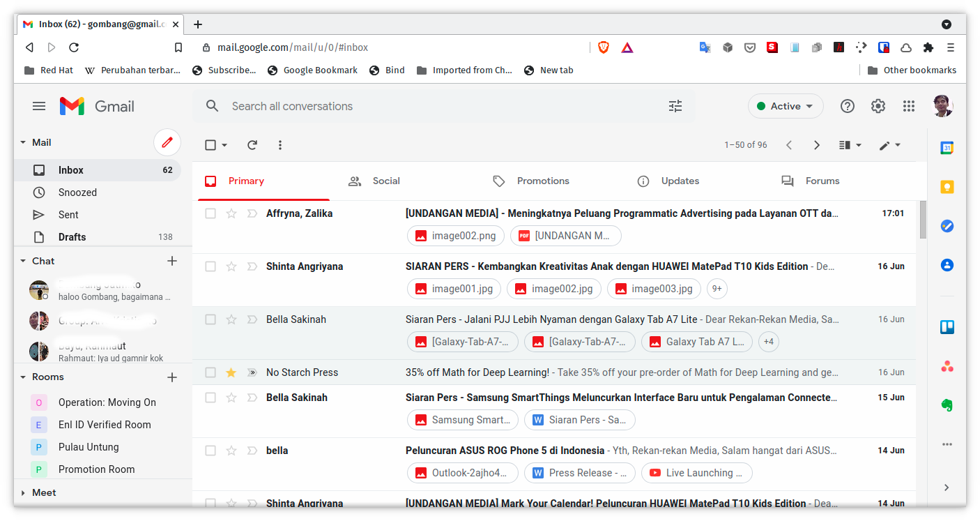The image size is (980, 521).
Task: Click the browser address bar
Action: (390, 47)
